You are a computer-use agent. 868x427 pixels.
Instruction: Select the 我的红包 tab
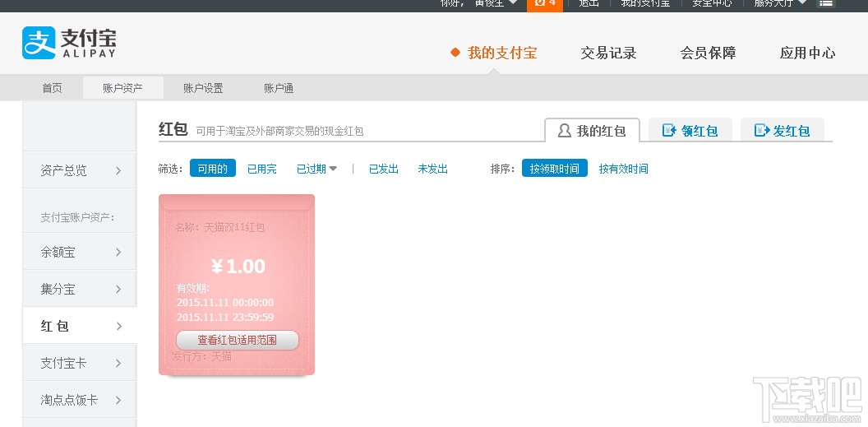(x=593, y=131)
